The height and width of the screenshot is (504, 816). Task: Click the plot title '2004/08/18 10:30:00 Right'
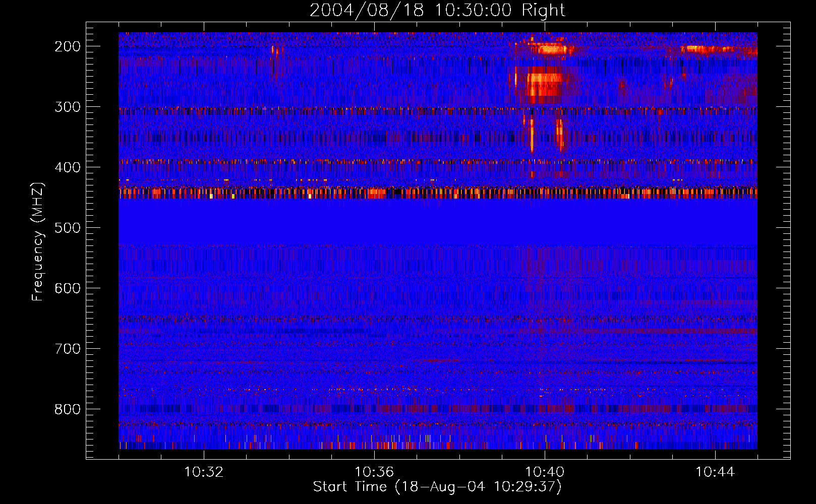437,10
